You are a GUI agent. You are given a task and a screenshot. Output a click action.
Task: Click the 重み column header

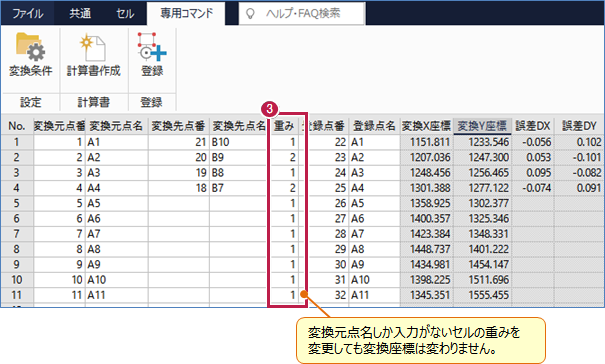coord(284,126)
